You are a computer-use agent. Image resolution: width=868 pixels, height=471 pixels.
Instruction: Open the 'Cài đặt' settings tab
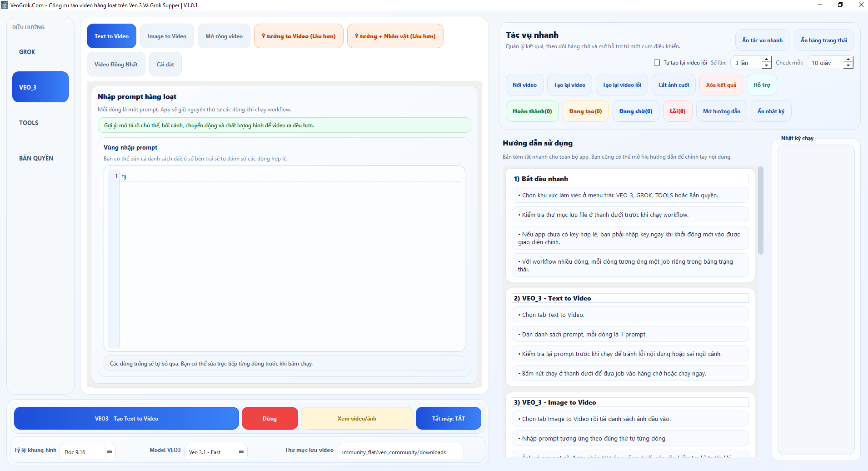pyautogui.click(x=165, y=65)
